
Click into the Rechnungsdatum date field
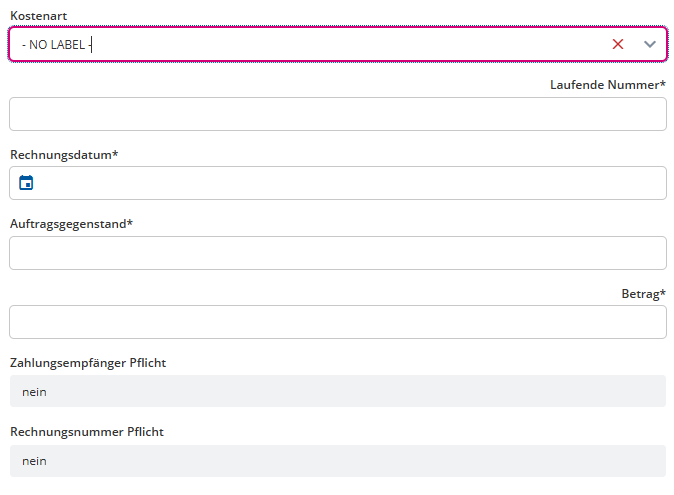(338, 183)
